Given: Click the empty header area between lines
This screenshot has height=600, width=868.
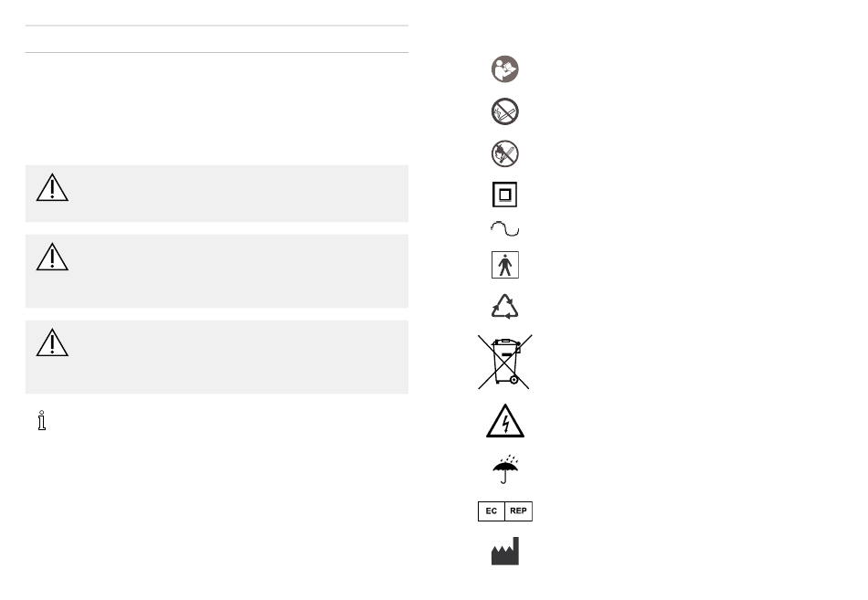Looking at the screenshot, I should [217, 39].
